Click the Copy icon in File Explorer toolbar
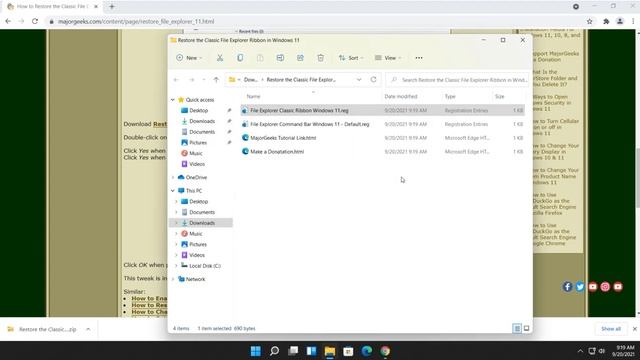The width and height of the screenshot is (640, 360). (x=240, y=58)
